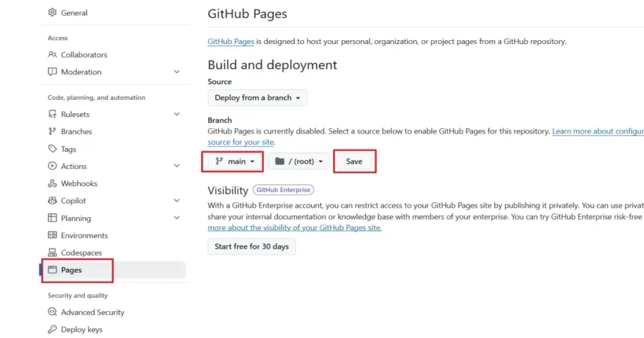Screen dimensions: 644x338
Task: Click the Copilot icon in sidebar
Action: [52, 200]
